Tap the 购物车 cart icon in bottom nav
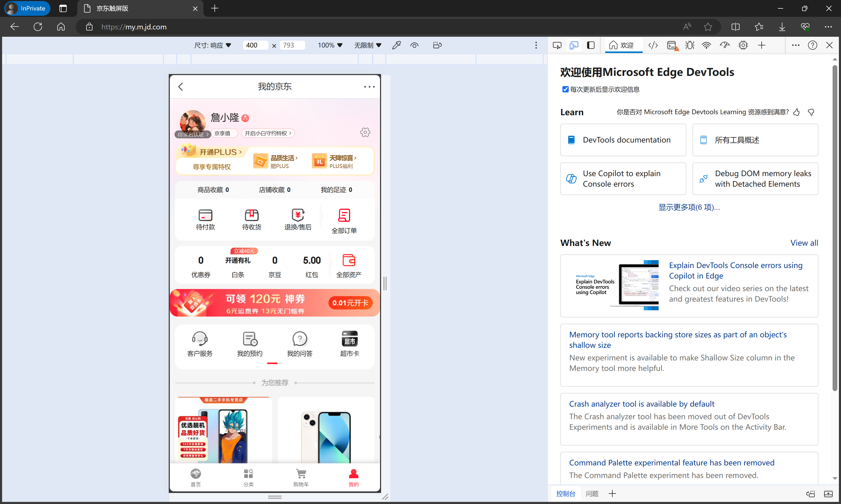Screen dimensions: 841x504 [x=301, y=474]
